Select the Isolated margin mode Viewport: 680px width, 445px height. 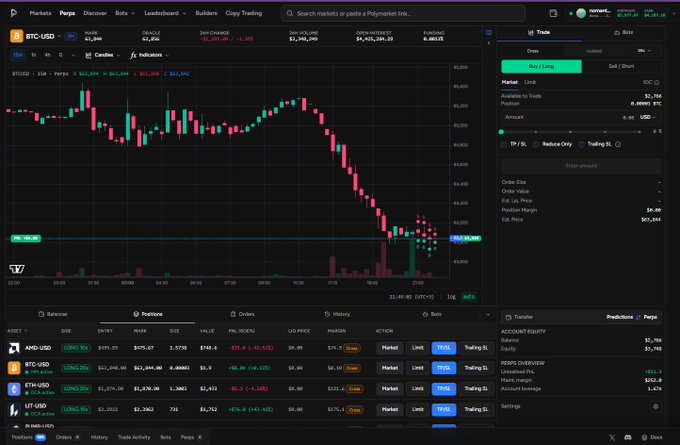(594, 51)
